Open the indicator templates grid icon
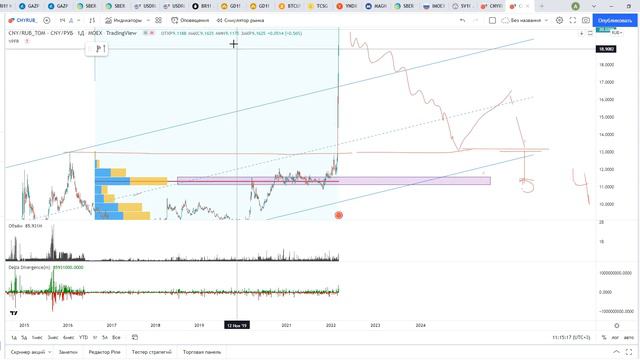This screenshot has width=640, height=360. point(158,20)
